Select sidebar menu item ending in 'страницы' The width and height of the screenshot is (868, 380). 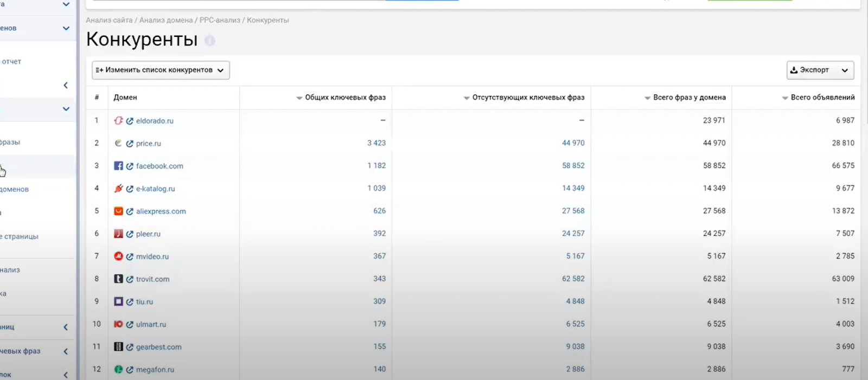[20, 237]
